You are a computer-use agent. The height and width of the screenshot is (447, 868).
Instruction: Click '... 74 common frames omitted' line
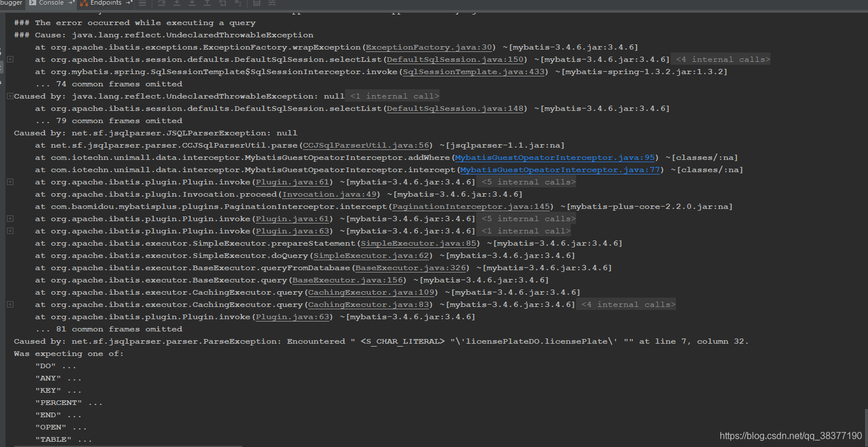(109, 84)
